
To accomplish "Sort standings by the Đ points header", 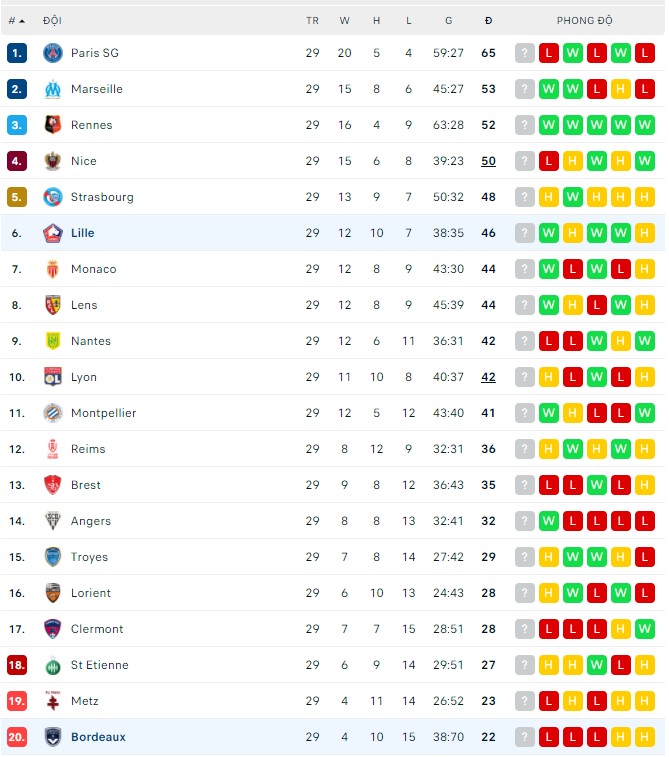I will tap(488, 20).
